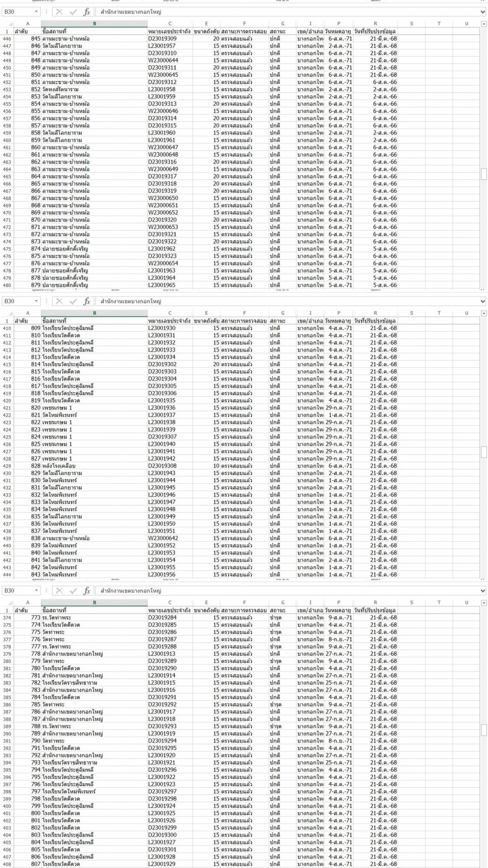Open the Name Box dropdown in top spreadsheet
Image resolution: width=488 pixels, height=868 pixels.
coord(36,12)
